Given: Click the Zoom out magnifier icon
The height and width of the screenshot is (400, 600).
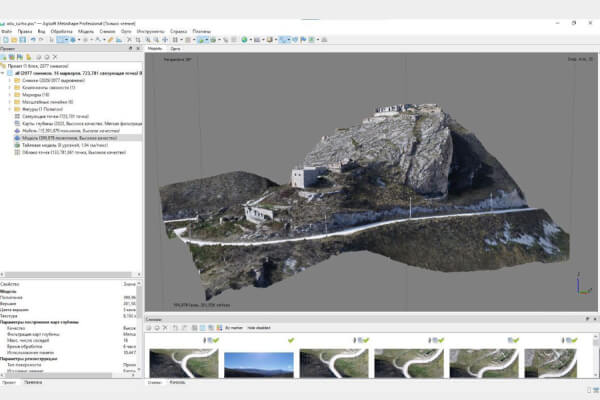Looking at the screenshot, I should (x=156, y=40).
